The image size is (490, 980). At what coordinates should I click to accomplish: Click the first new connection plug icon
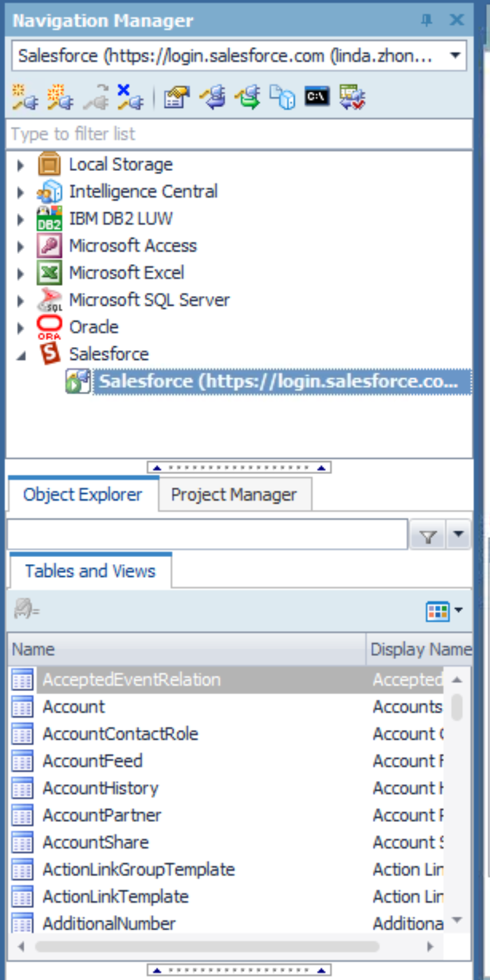(26, 97)
